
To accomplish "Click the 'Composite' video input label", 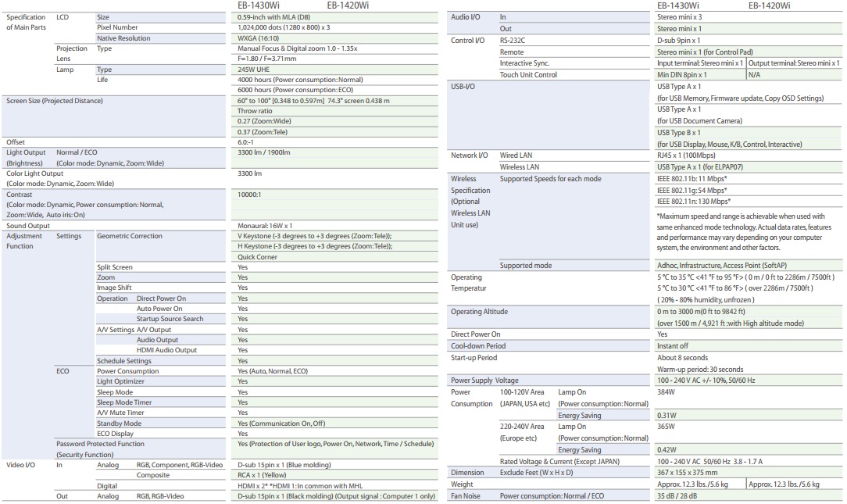I will click(153, 476).
